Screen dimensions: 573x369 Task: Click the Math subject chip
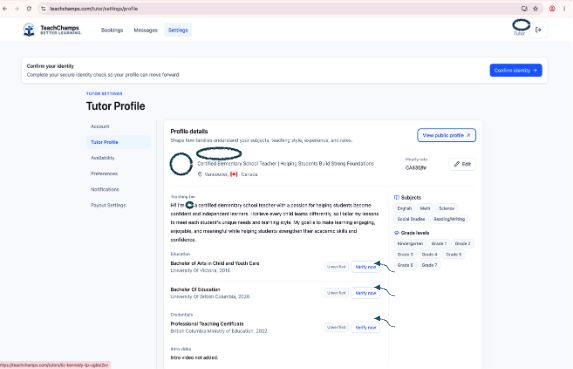[x=425, y=208]
